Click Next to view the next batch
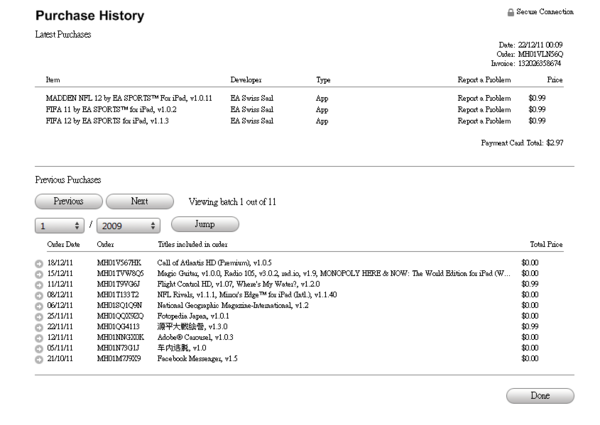This screenshot has width=600, height=425. [x=139, y=201]
